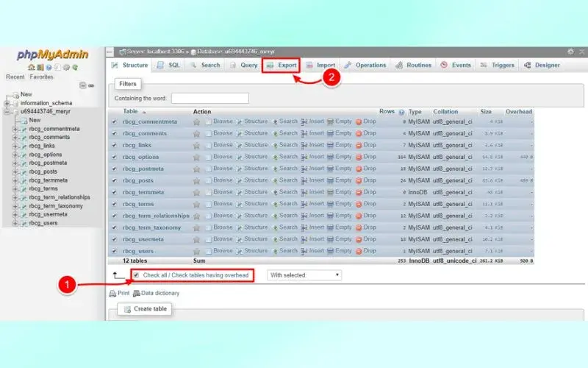Favorite the rbcg_commentmeta table star
This screenshot has width=588, height=368.
pos(196,122)
